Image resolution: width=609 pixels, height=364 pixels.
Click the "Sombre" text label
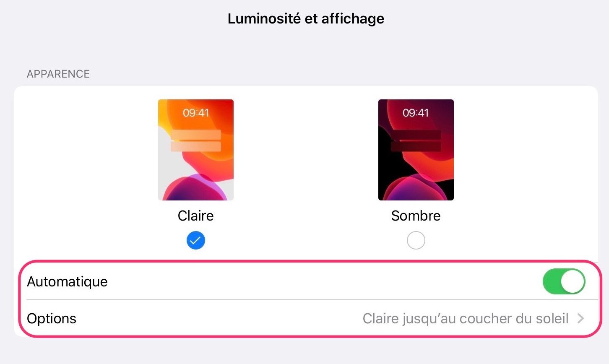[x=416, y=216]
